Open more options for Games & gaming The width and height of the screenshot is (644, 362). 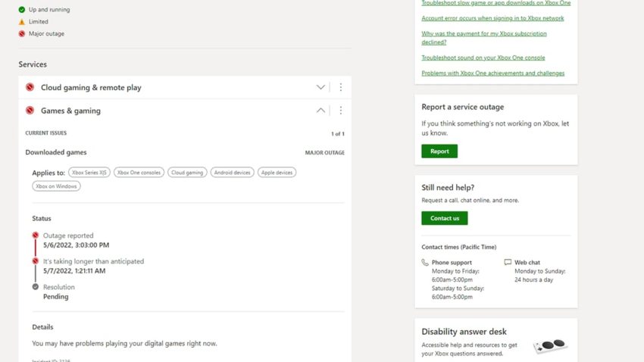pos(340,111)
